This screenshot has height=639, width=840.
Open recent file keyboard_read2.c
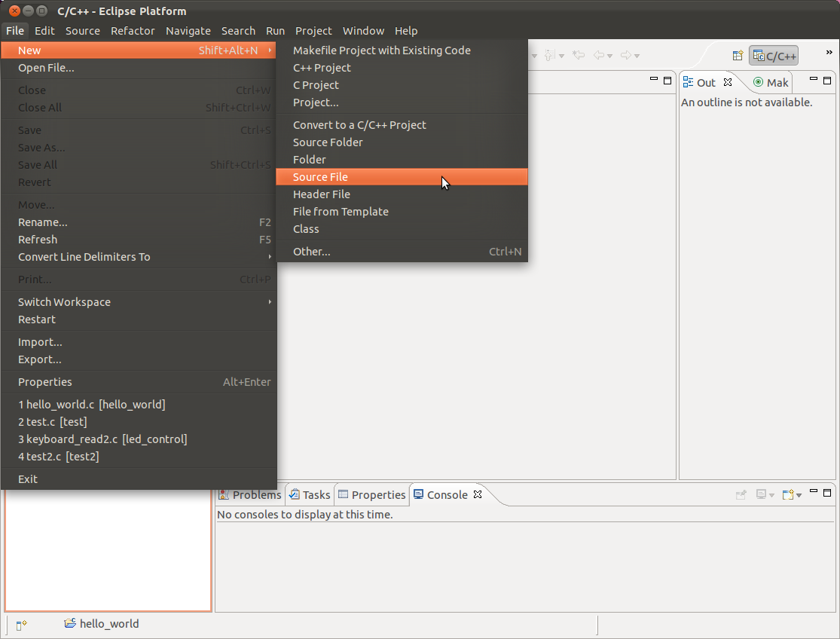(x=138, y=439)
